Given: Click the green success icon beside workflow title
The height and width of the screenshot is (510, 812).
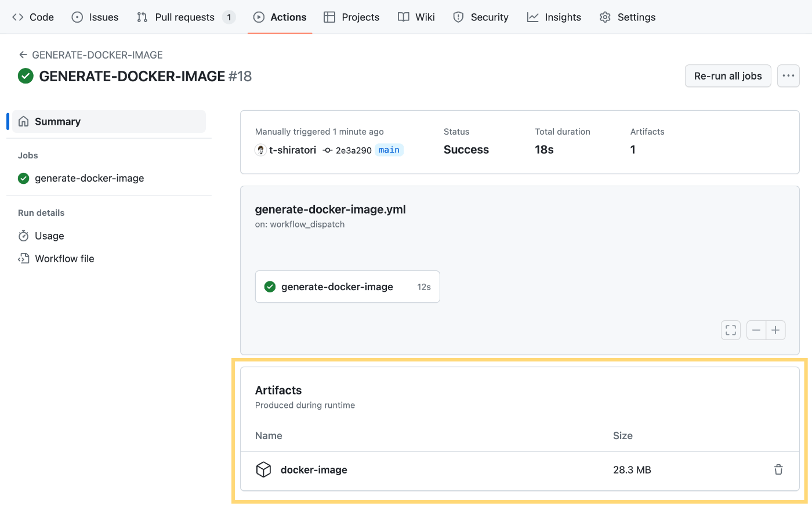Looking at the screenshot, I should [26, 76].
